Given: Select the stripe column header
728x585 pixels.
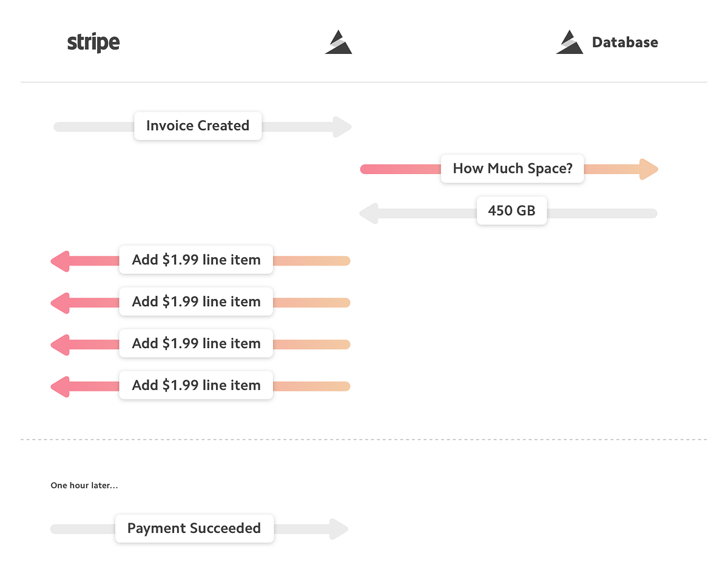Looking at the screenshot, I should point(93,42).
